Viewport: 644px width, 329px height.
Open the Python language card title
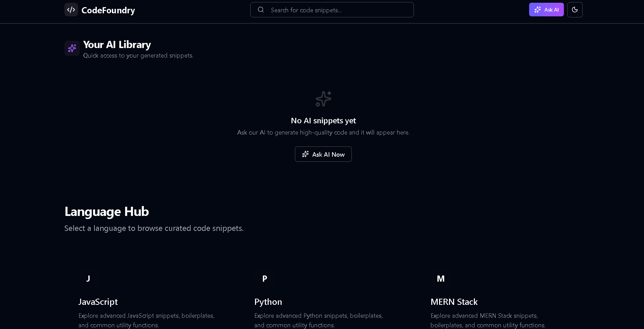pos(268,302)
